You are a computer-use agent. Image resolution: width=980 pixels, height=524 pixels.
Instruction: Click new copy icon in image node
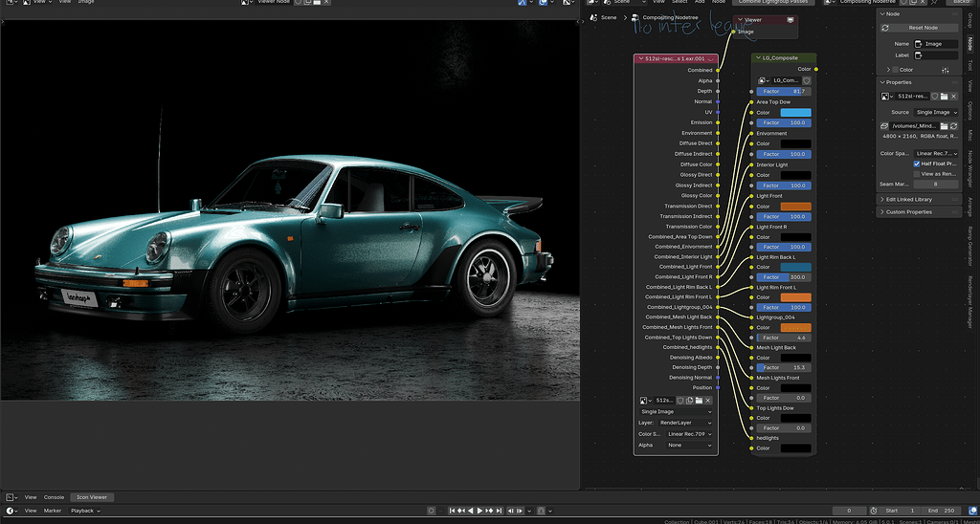(x=689, y=401)
